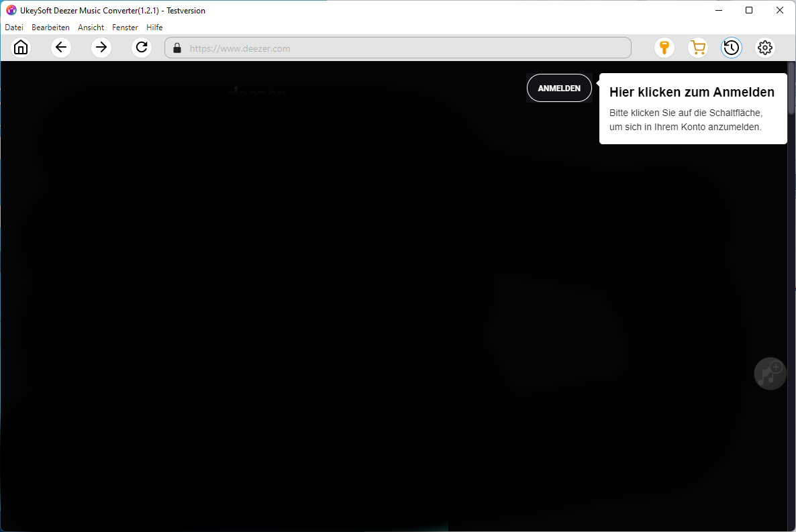The image size is (796, 532).
Task: Go to the Home page icon
Action: (x=21, y=48)
